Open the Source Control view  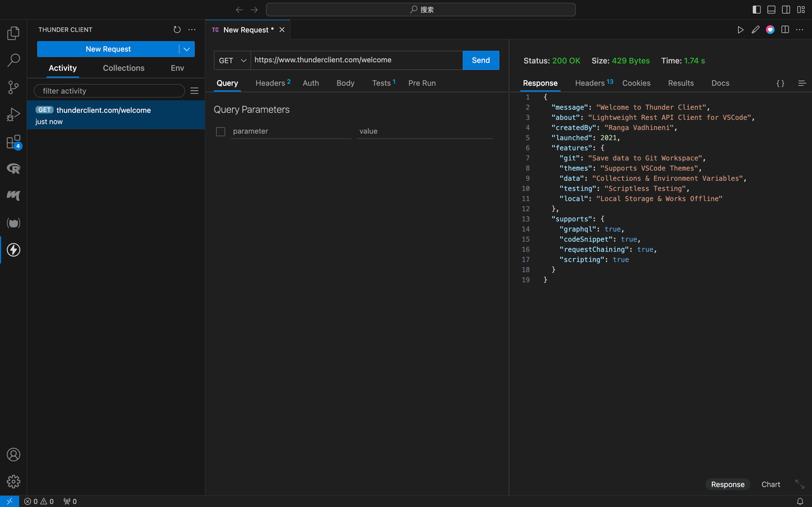pyautogui.click(x=13, y=88)
